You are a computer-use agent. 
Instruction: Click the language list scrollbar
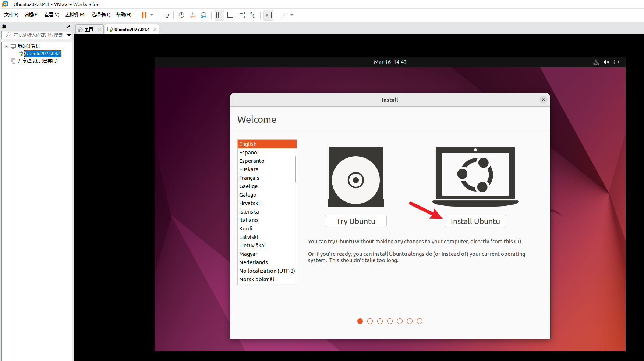coord(296,169)
